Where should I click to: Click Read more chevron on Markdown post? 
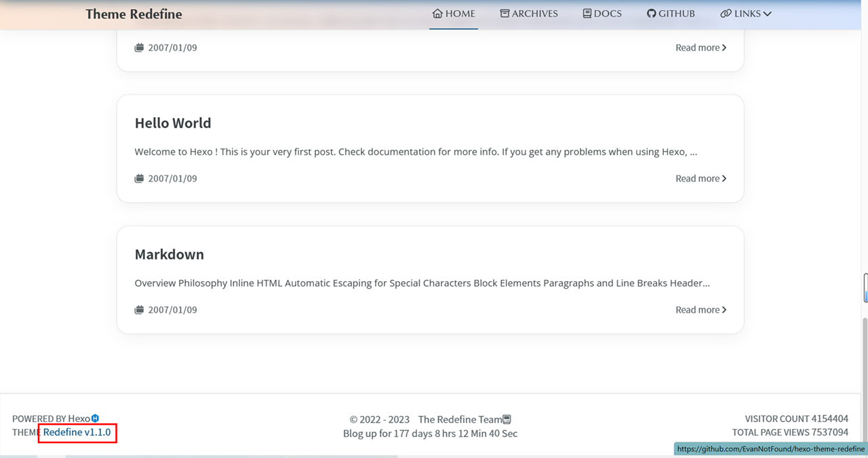[x=724, y=310]
